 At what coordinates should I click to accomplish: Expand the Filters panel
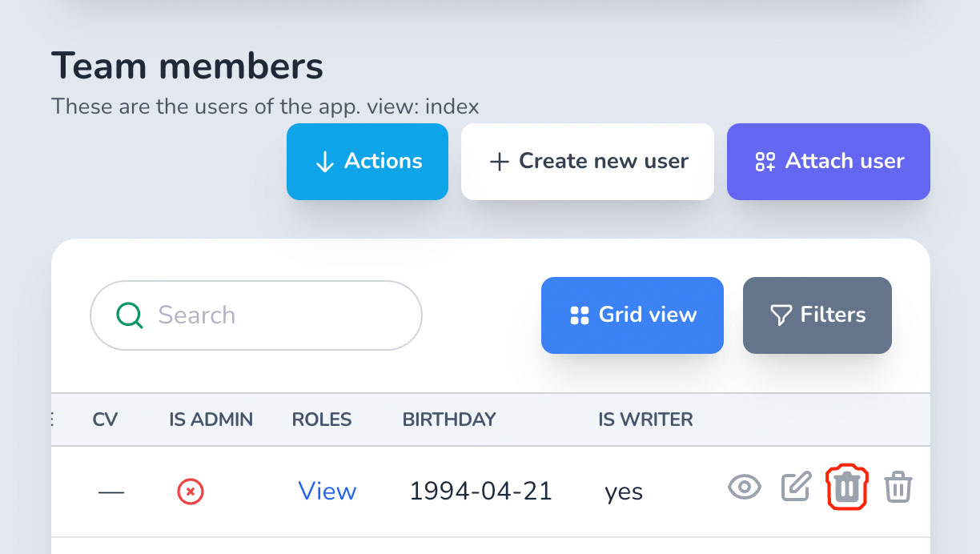click(x=817, y=315)
